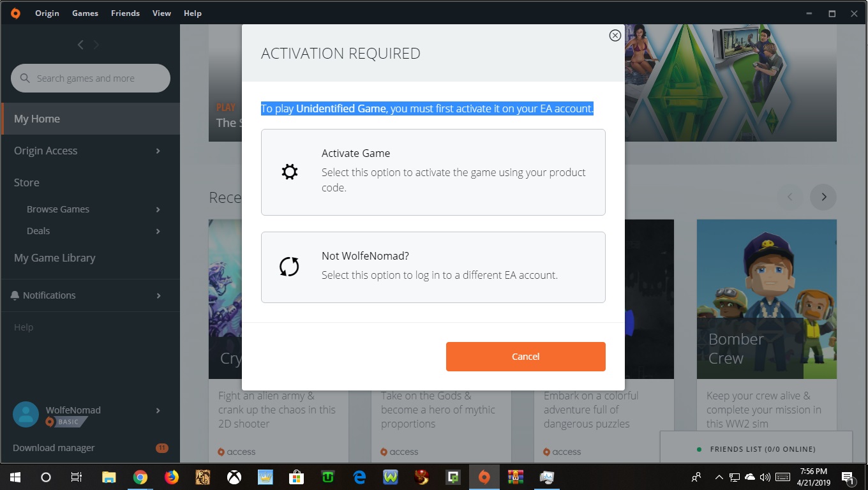The width and height of the screenshot is (868, 490).
Task: Open the Friends menu
Action: [x=125, y=13]
